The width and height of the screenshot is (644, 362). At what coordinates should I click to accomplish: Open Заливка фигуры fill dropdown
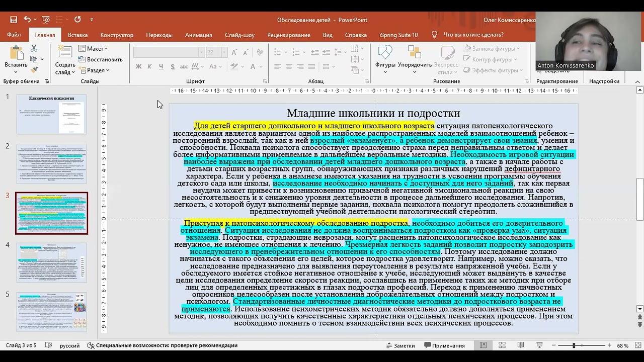(x=492, y=49)
